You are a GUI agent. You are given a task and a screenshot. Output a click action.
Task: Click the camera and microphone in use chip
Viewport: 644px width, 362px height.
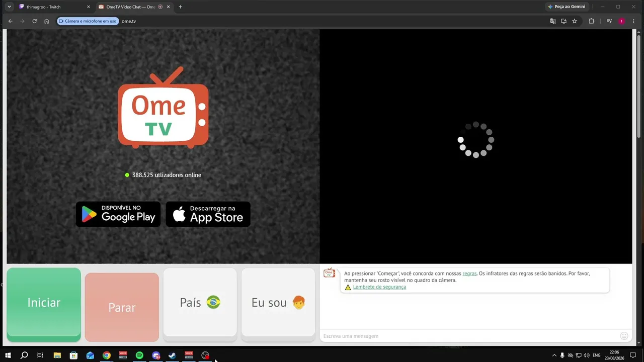[x=88, y=21]
